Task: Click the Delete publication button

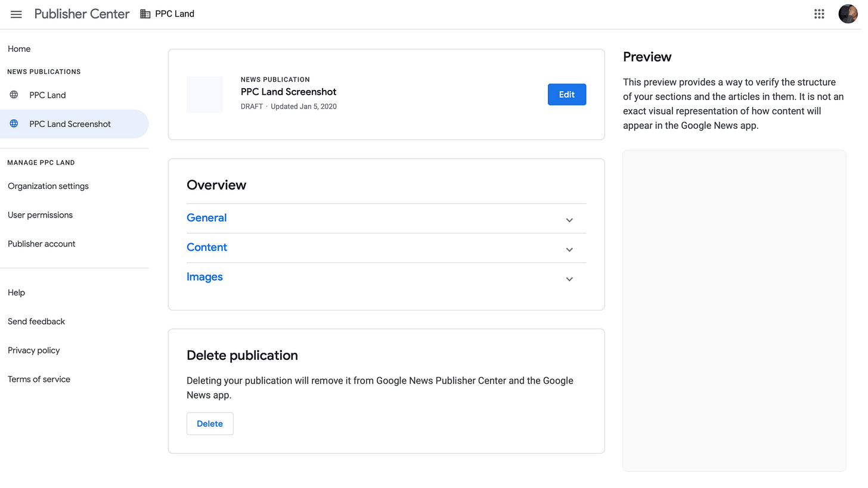Action: 210,424
